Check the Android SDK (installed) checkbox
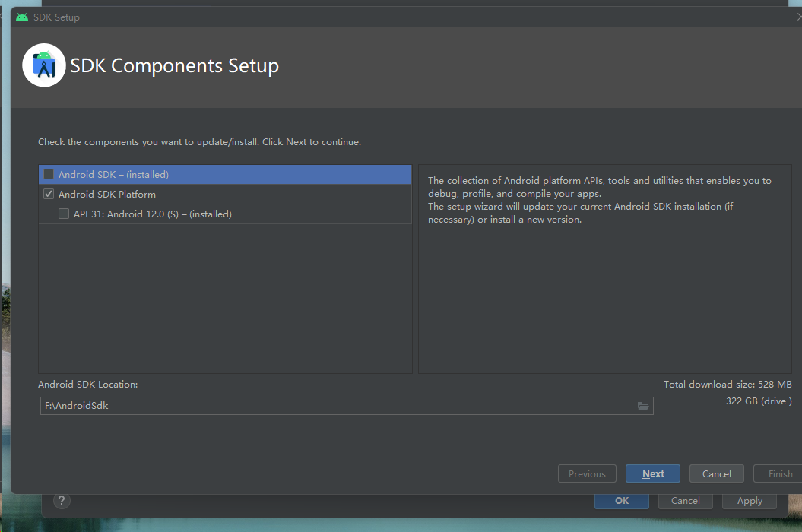This screenshot has width=802, height=532. [x=49, y=175]
